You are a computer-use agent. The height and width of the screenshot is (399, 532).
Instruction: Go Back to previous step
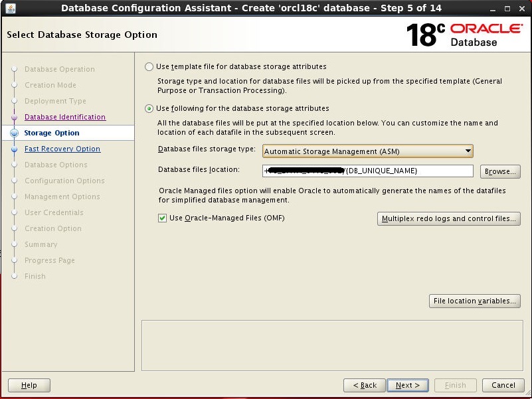(x=365, y=385)
